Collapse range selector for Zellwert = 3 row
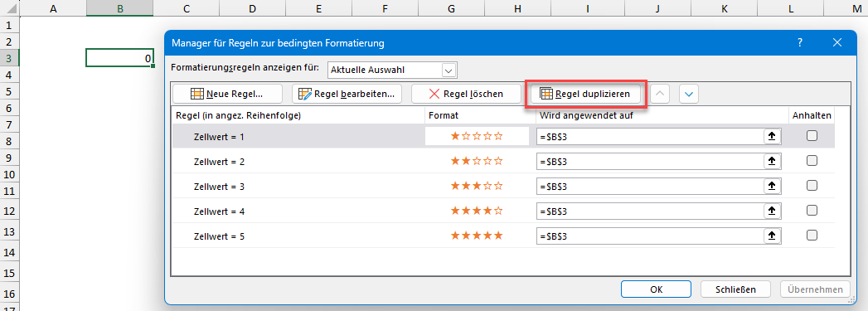Screen dimensions: 868x311 coord(772,187)
